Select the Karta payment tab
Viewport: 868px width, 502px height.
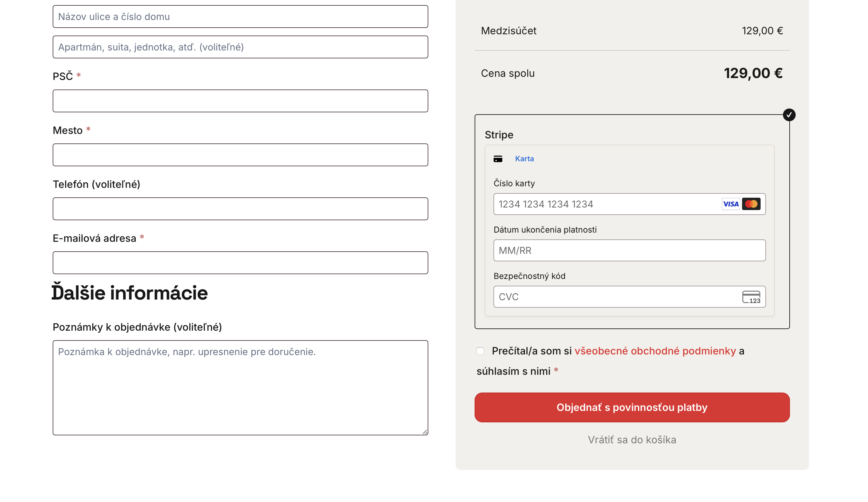click(x=524, y=159)
